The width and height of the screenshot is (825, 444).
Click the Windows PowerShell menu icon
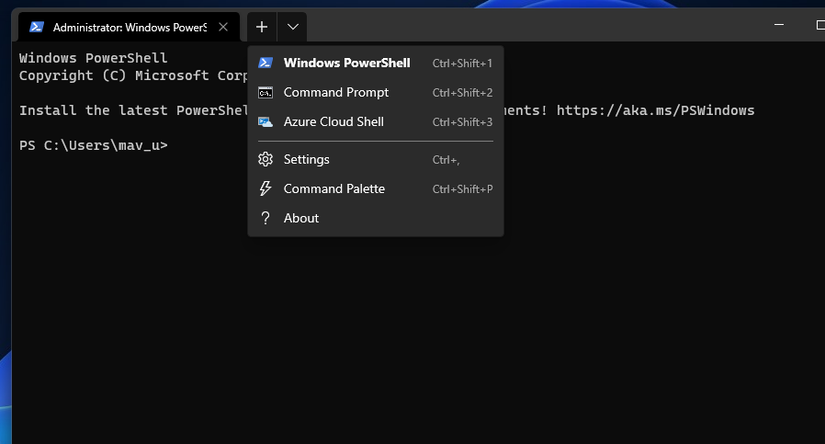point(265,63)
